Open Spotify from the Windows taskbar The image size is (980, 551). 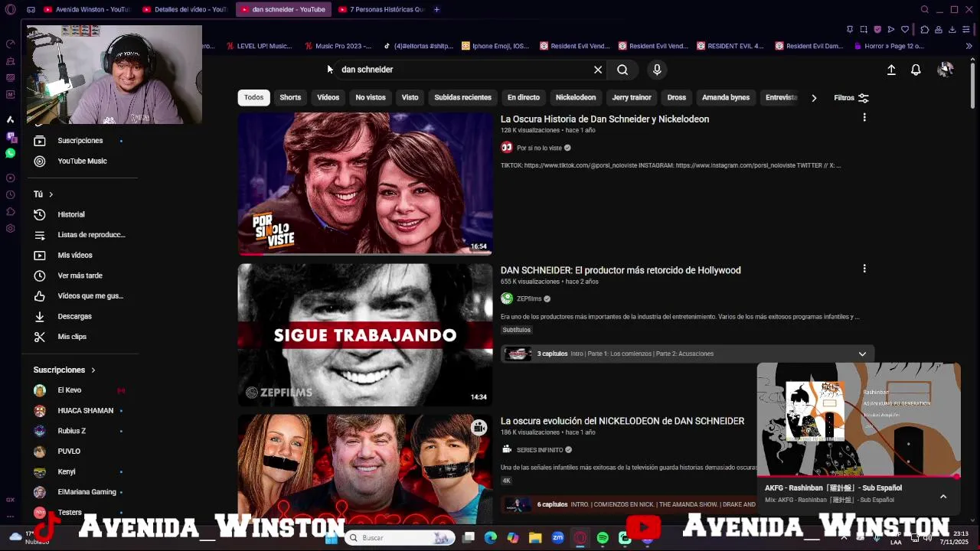[603, 538]
